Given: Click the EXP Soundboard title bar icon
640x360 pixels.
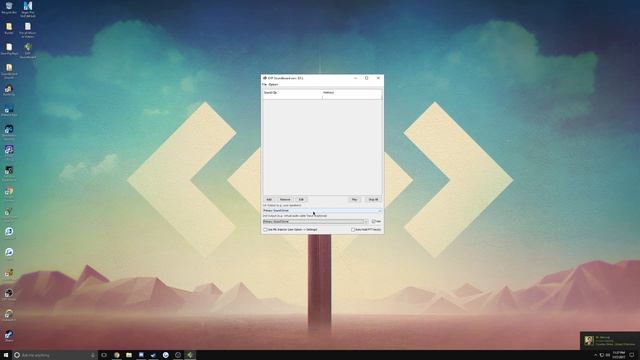Looking at the screenshot, I should pyautogui.click(x=265, y=78).
